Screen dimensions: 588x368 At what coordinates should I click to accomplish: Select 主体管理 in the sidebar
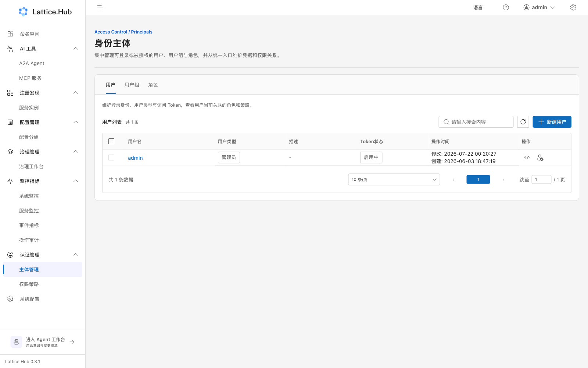coord(43,269)
